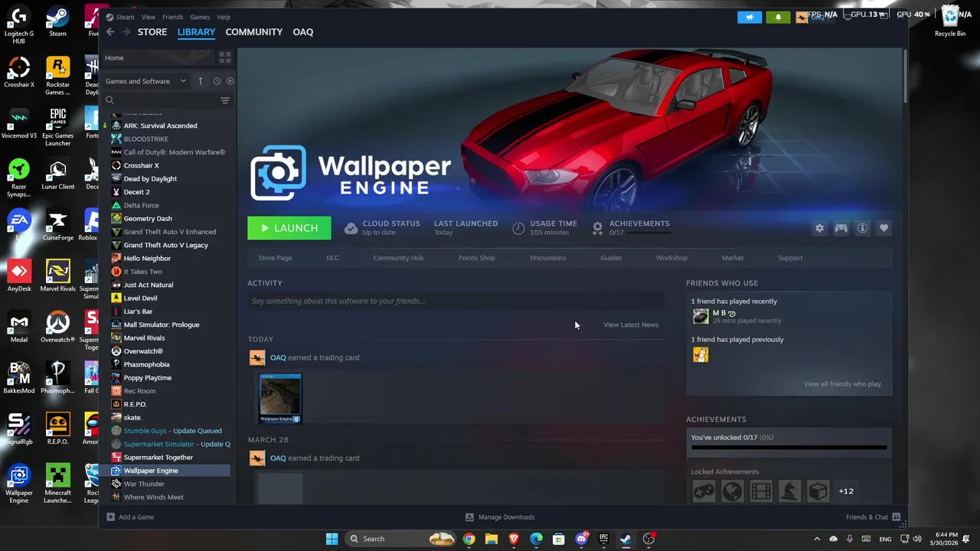Viewport: 980px width, 551px height.
Task: Add Wallpaper Engine to favorites heart icon
Action: pos(884,228)
